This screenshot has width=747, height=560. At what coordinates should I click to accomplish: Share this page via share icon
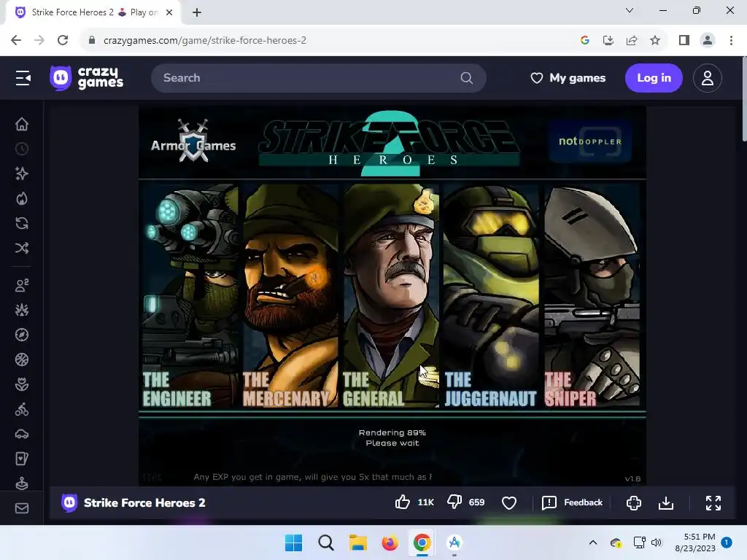(632, 40)
